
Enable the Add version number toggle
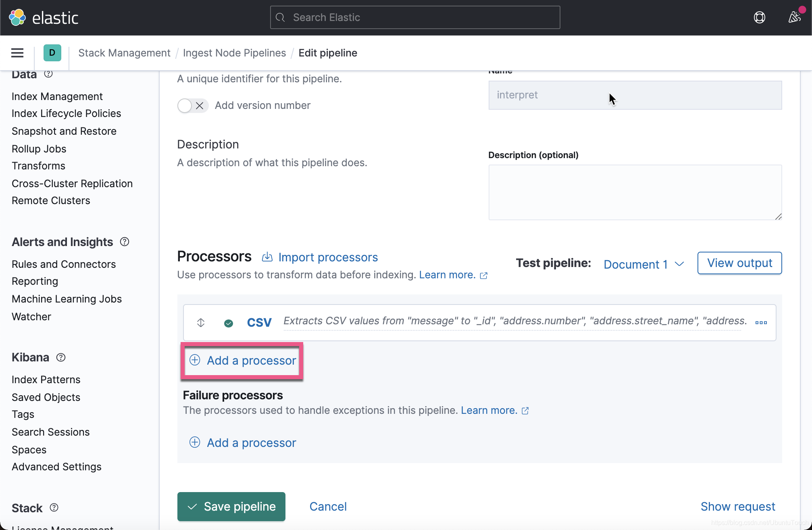point(184,105)
